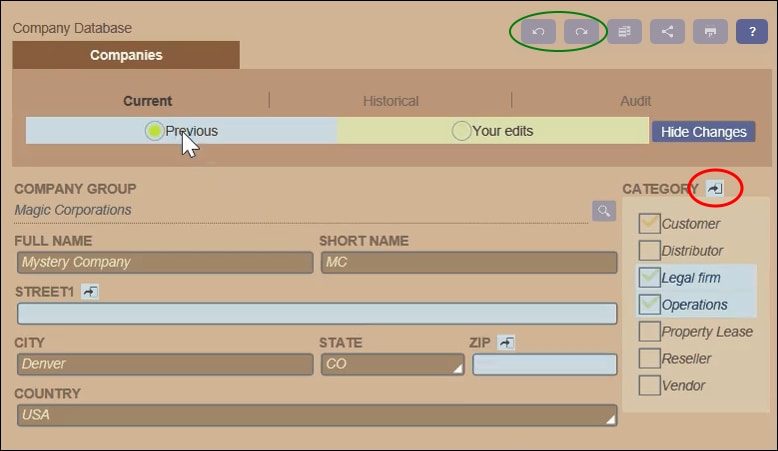Click the share icon in toolbar
Screen dimensions: 778x451
pos(668,32)
